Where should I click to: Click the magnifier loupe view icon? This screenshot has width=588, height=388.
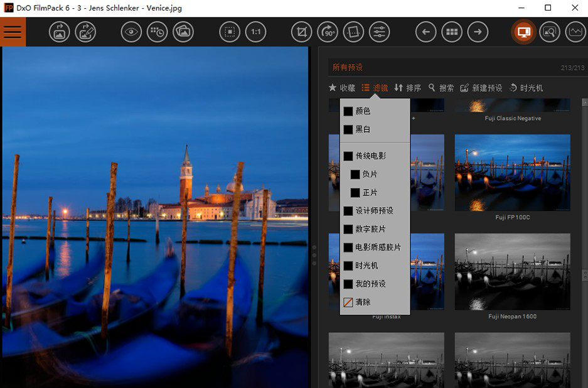coord(549,32)
